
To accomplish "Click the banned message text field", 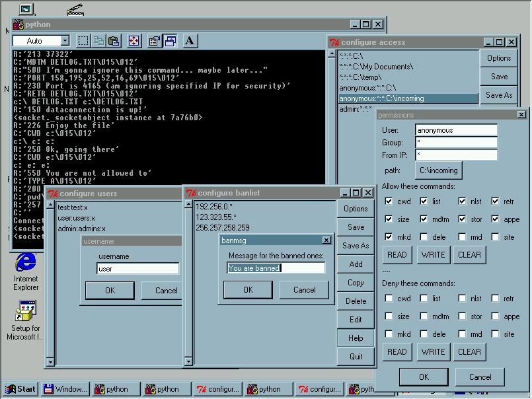I will pyautogui.click(x=276, y=268).
